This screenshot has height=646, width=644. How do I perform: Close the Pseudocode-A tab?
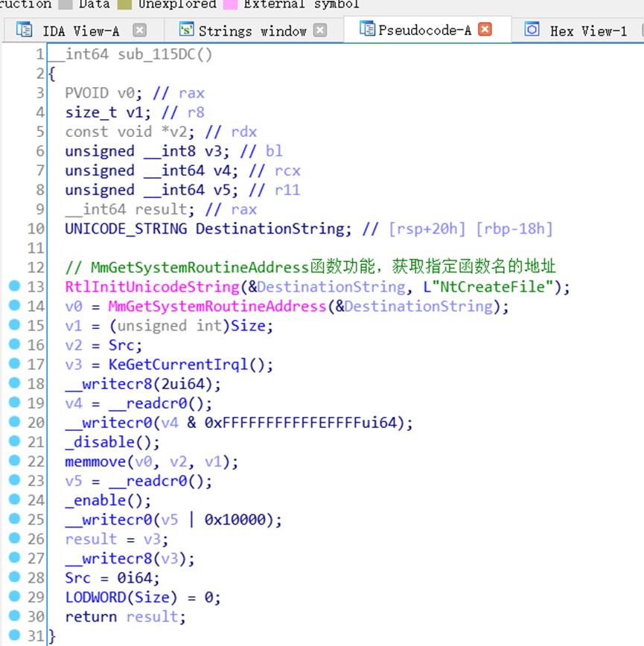tap(485, 29)
